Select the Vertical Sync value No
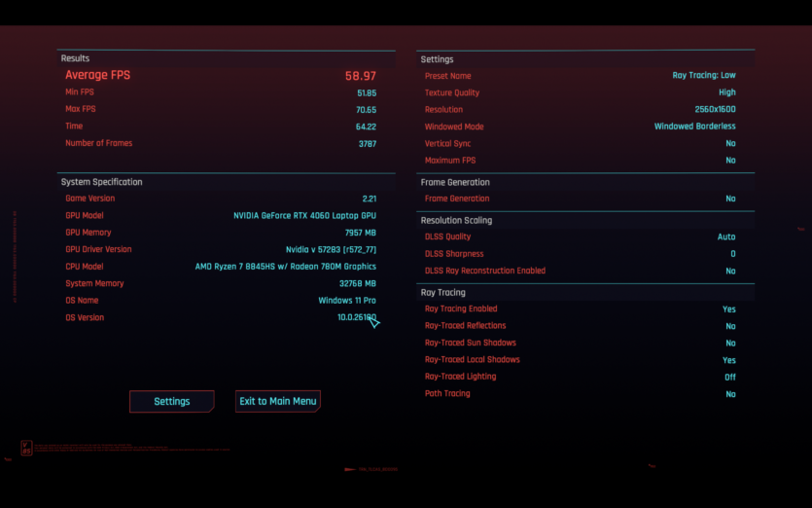The height and width of the screenshot is (508, 812). tap(730, 144)
